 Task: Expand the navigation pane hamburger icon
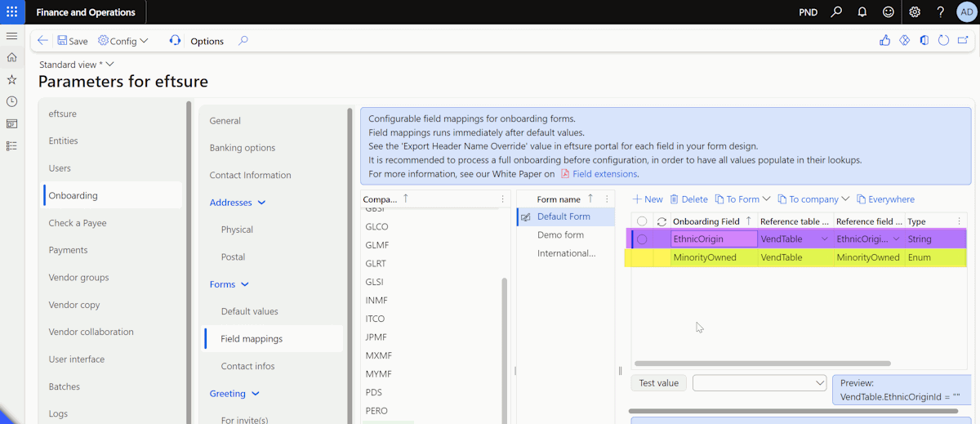(11, 36)
